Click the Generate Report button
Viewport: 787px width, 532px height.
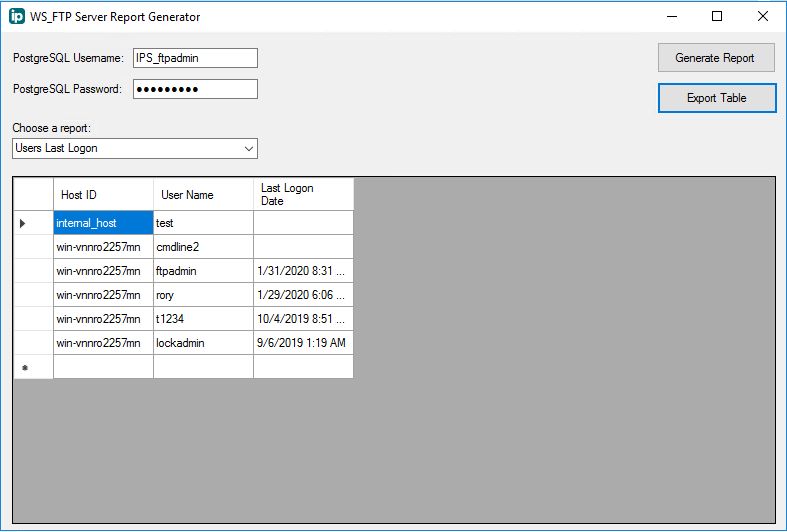[x=715, y=58]
